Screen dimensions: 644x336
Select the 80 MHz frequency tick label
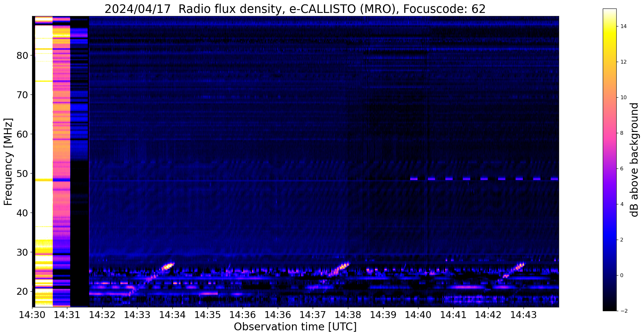tap(22, 55)
